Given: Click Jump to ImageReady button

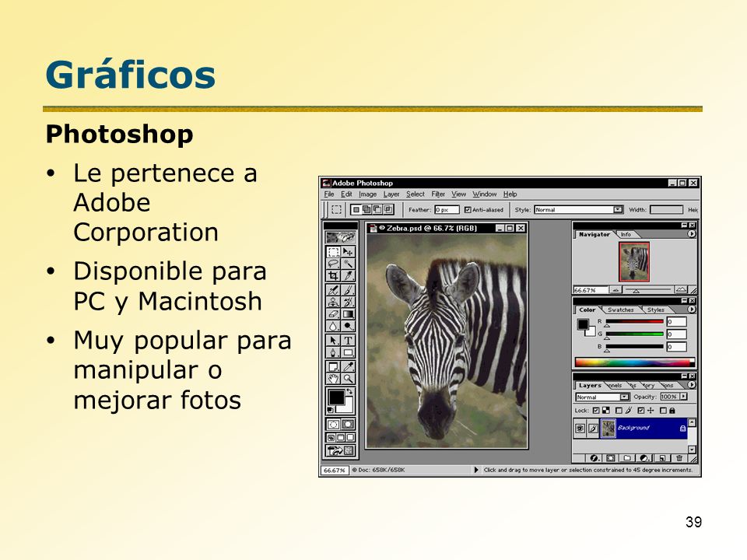Looking at the screenshot, I should coord(341,450).
